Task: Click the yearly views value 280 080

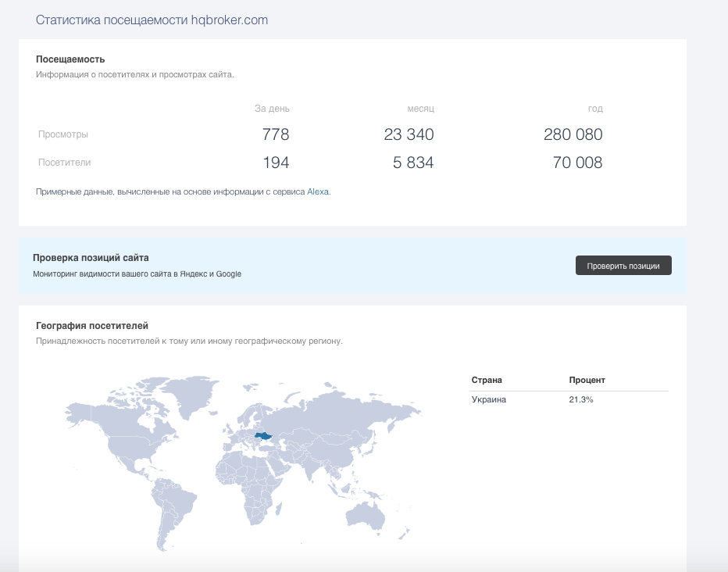Action: 573,134
